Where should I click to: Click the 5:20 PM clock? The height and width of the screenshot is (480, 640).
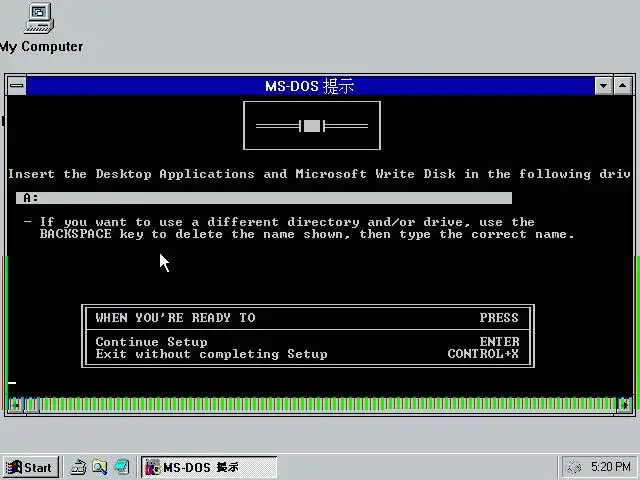610,467
